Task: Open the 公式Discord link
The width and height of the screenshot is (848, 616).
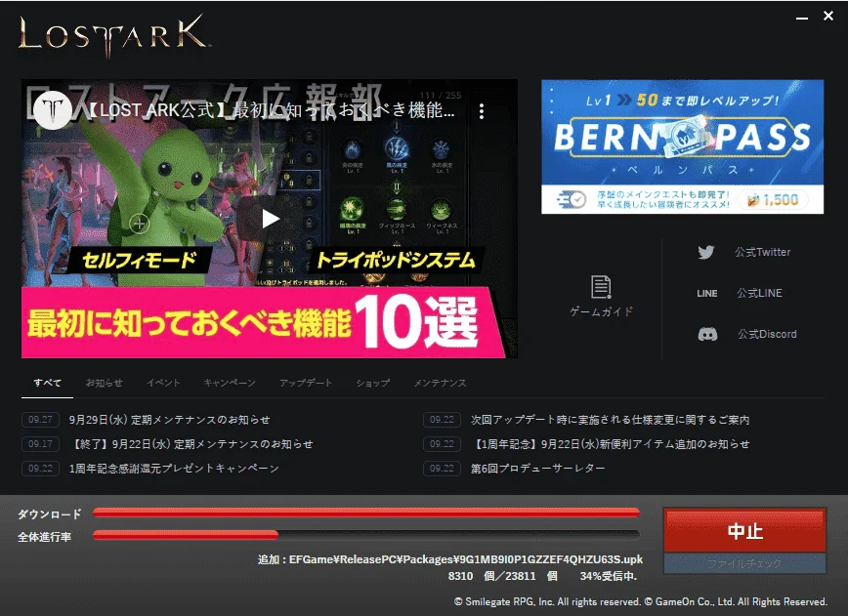Action: pos(767,335)
